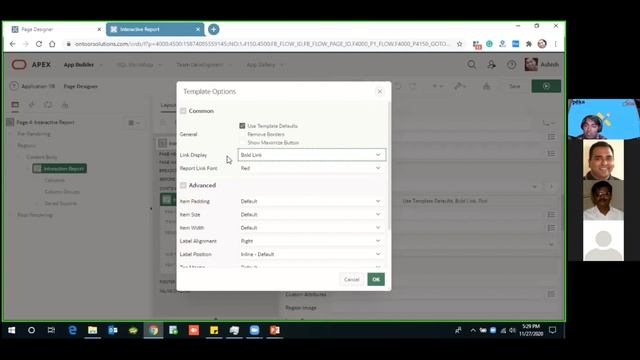Screen dimensions: 640x360
Task: Click the browser address bar
Action: click(261, 44)
